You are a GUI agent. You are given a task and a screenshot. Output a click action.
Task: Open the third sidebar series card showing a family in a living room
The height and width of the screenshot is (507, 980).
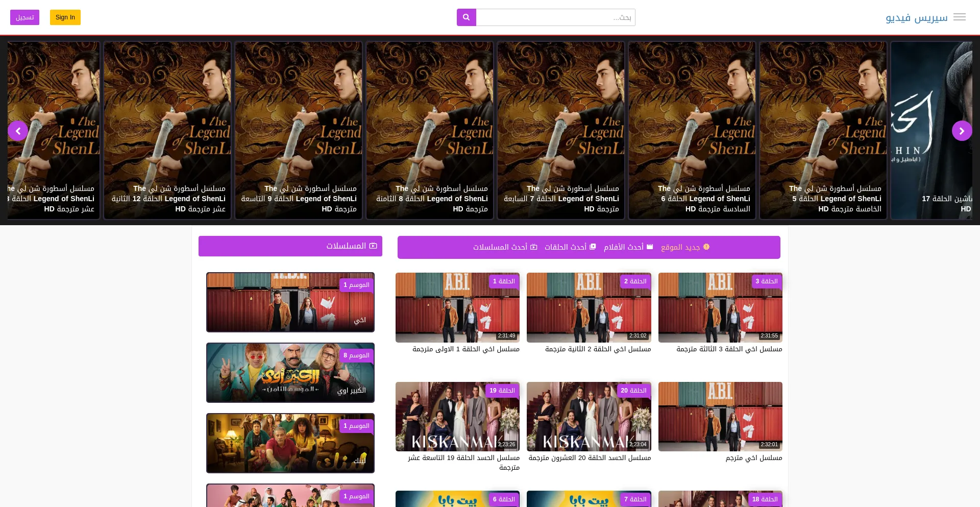click(290, 443)
